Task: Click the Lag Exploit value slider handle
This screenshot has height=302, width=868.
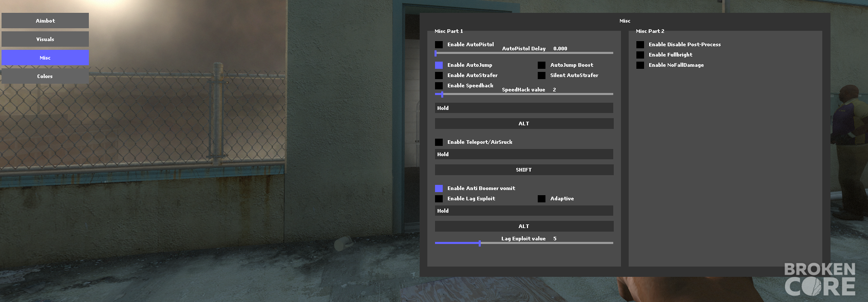Action: click(x=480, y=243)
